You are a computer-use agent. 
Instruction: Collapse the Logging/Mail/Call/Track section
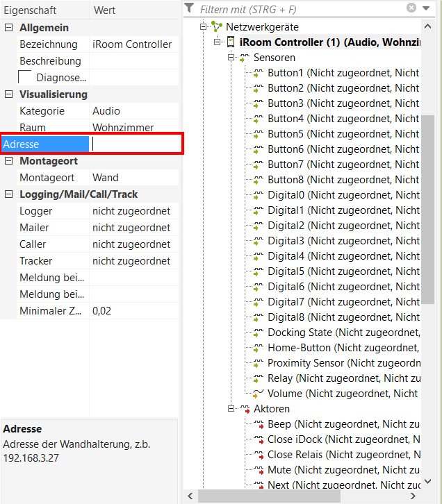pos(8,194)
